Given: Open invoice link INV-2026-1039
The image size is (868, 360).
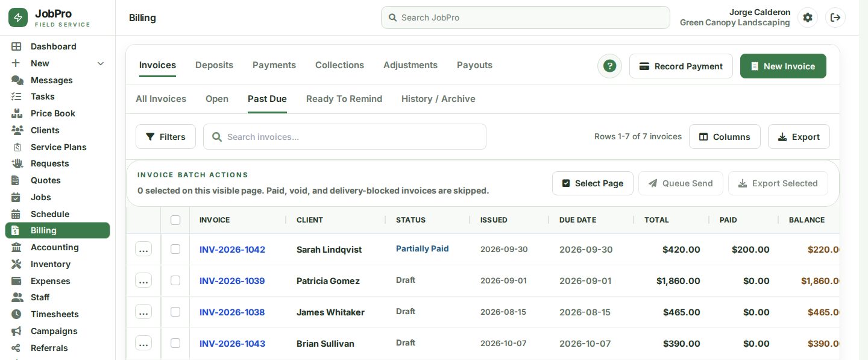Looking at the screenshot, I should tap(232, 281).
